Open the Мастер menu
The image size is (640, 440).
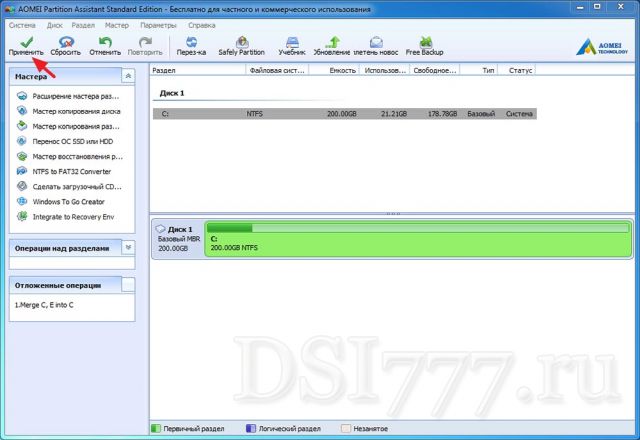[117, 25]
